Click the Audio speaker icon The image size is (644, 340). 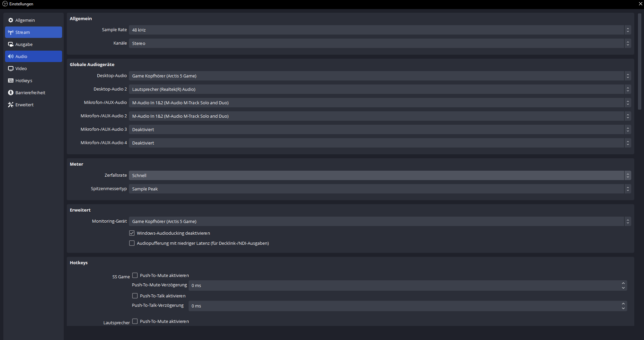(11, 56)
